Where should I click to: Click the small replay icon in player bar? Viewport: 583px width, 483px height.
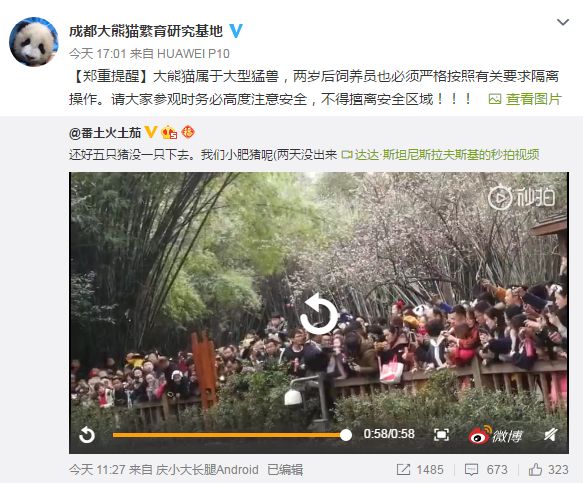tap(87, 435)
